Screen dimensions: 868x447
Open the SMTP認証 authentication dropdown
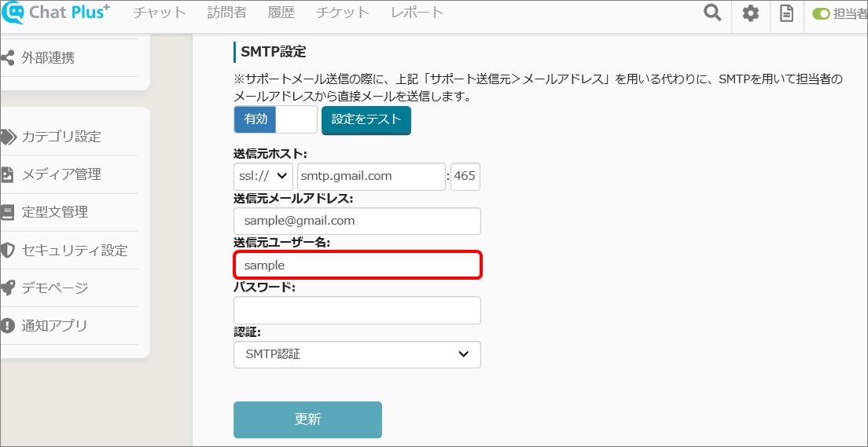tap(357, 354)
